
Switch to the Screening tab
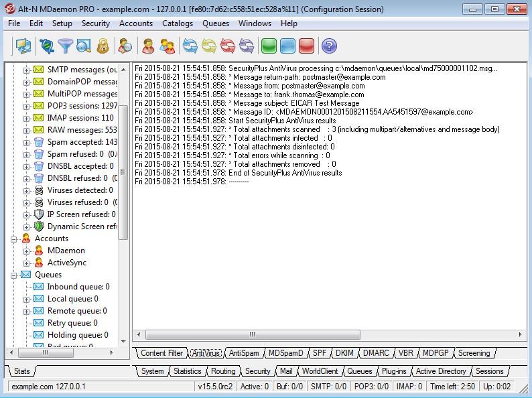point(474,353)
